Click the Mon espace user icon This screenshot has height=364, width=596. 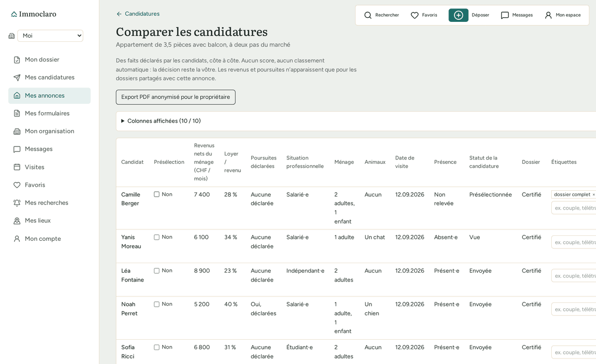pos(548,15)
